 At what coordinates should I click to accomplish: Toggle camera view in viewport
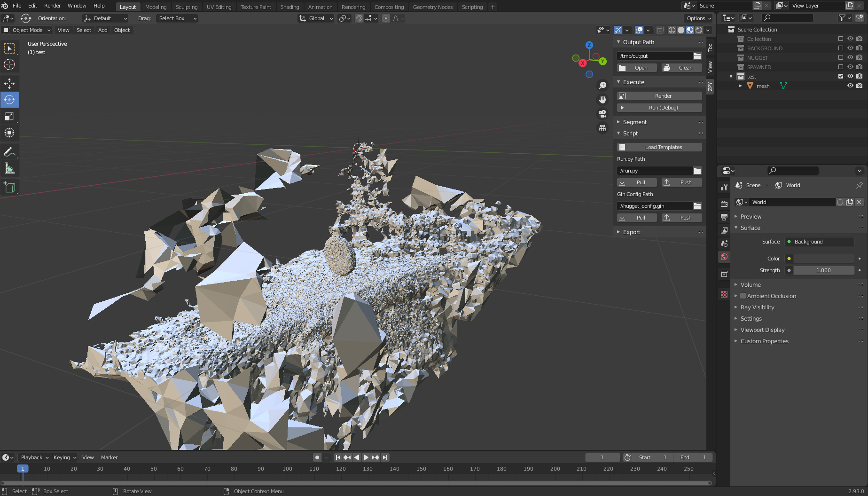pyautogui.click(x=602, y=114)
